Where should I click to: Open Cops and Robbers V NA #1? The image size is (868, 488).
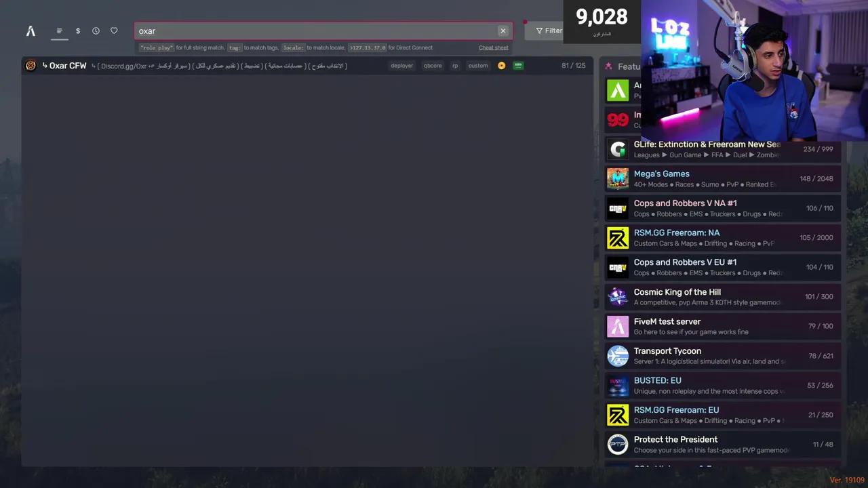723,208
